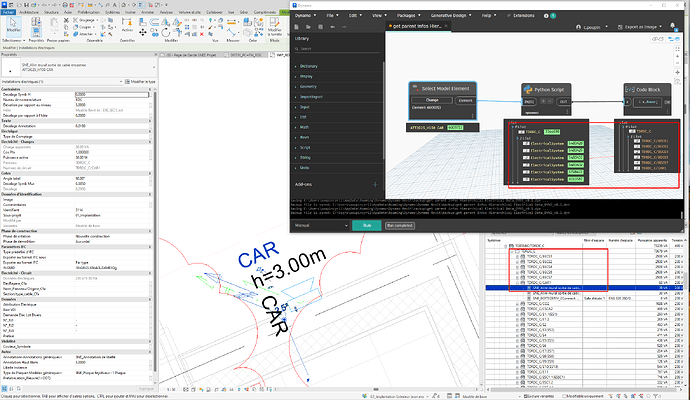Image resolution: width=690 pixels, height=400 pixels.
Task: Click the system browser horizontal scrollbar
Action: 583,389
